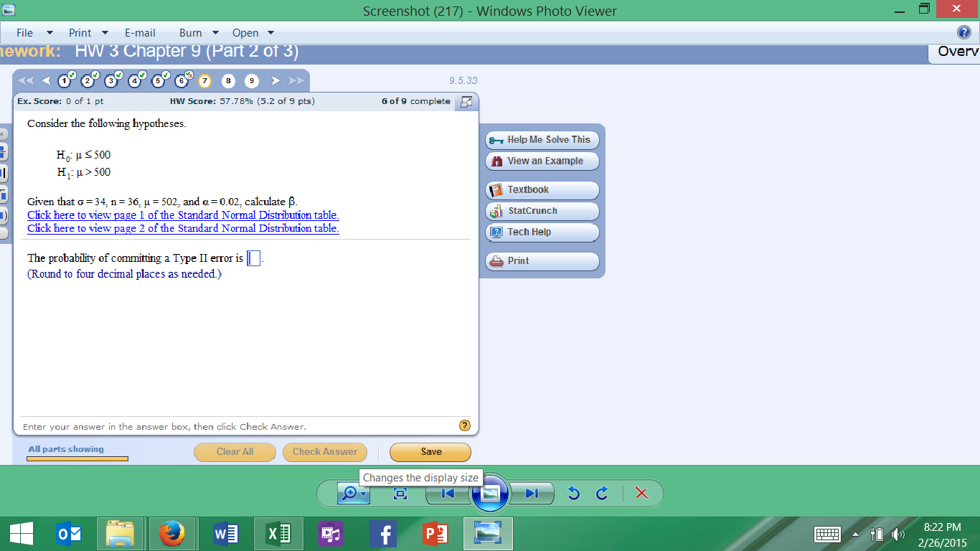This screenshot has height=551, width=980.
Task: Open page 1 of Standard Normal table
Action: (183, 215)
